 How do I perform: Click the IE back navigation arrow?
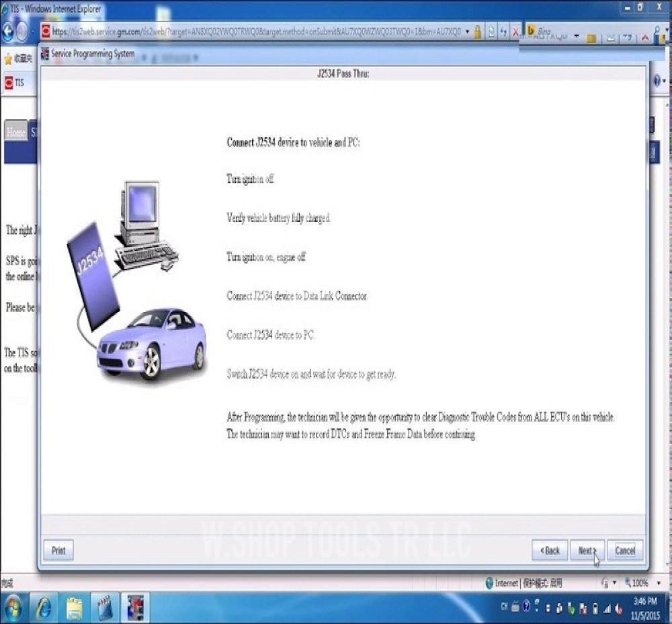(8, 32)
